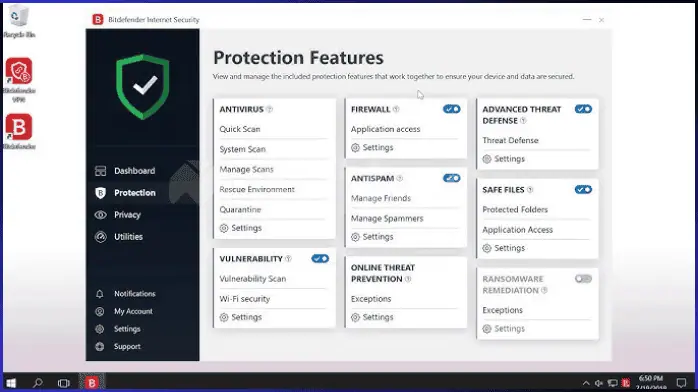Toggle the Safe Files switch

(583, 190)
